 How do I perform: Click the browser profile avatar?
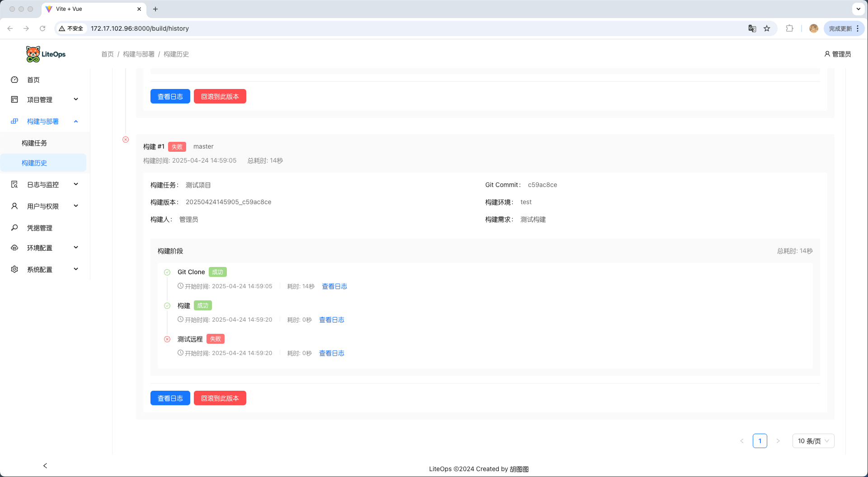pos(814,28)
